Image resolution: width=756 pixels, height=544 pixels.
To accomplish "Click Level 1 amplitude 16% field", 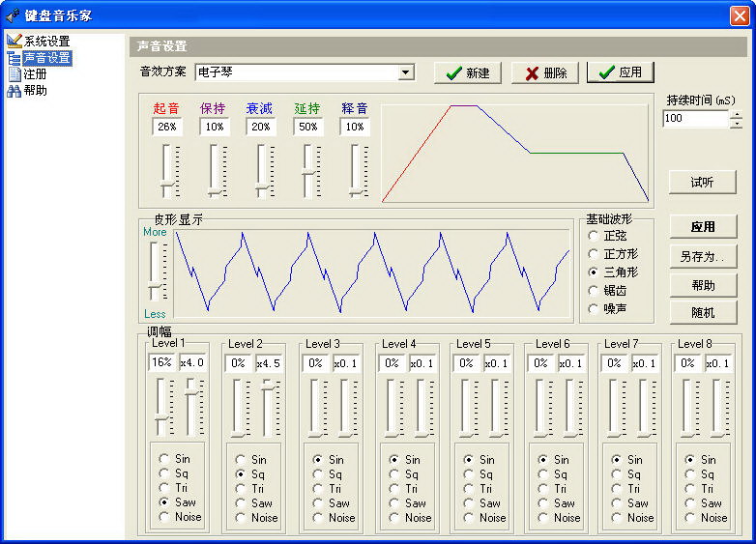I will point(162,362).
